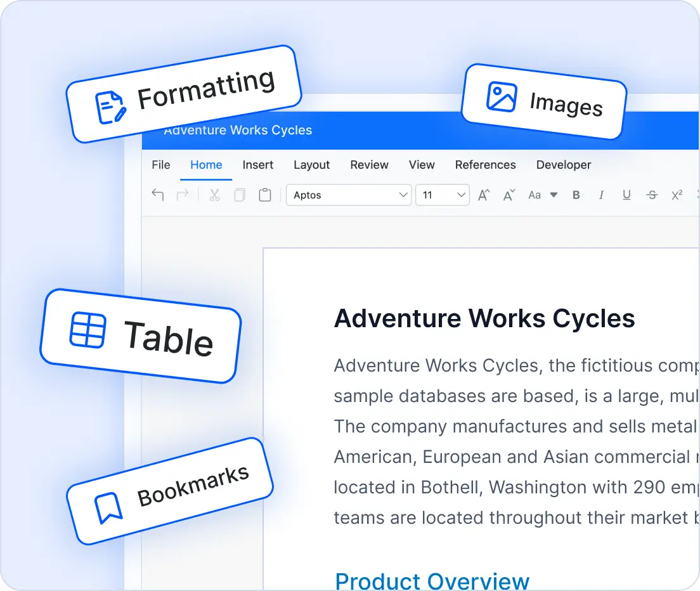Open the Aptos font family dropdown
This screenshot has width=700, height=591.
pos(348,195)
